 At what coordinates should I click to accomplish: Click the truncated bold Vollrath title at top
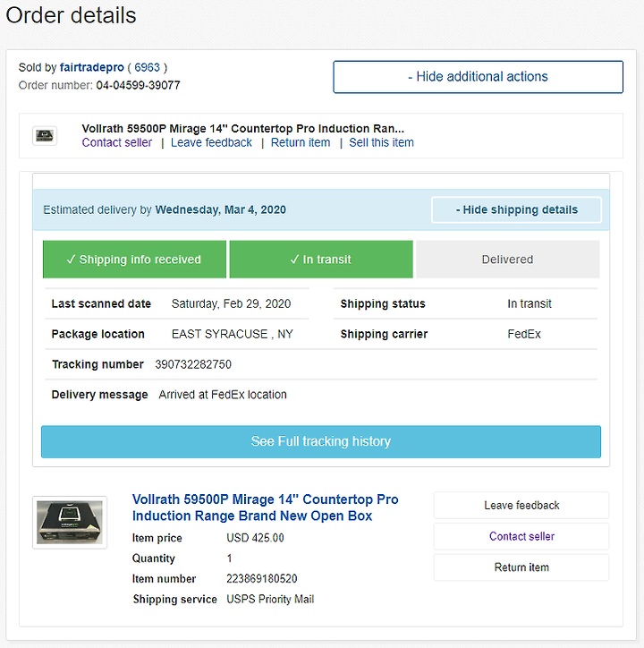(243, 129)
